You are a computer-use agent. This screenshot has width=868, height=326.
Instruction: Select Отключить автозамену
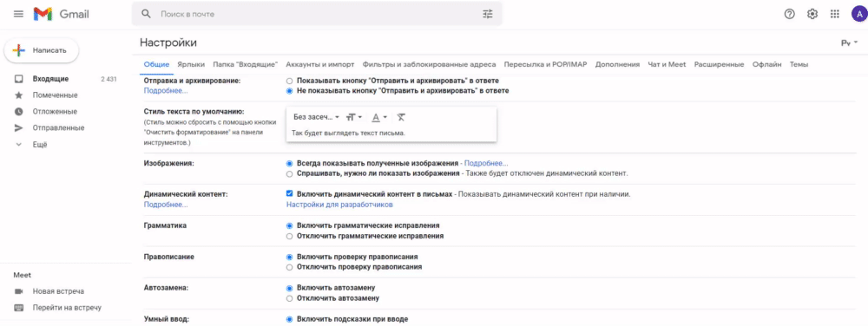click(290, 298)
